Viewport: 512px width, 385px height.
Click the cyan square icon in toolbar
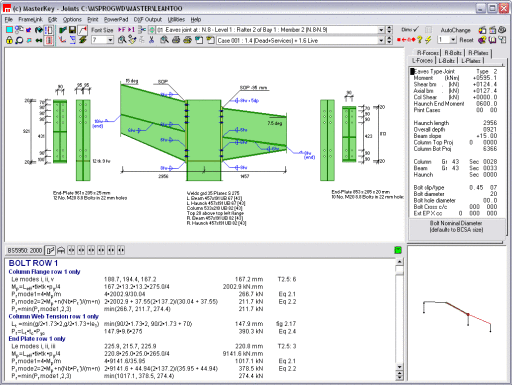point(9,30)
